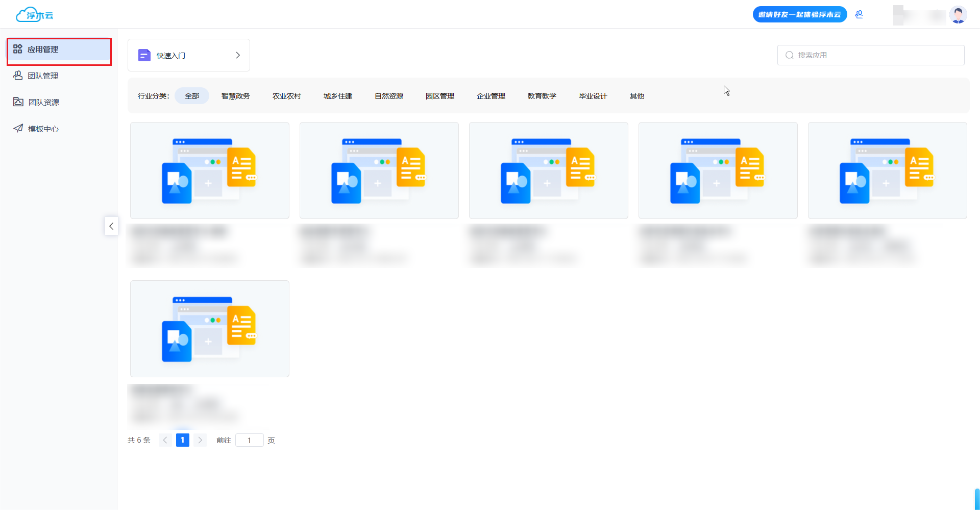Select the 全部 industry filter
Viewport: 980px width, 510px height.
pos(192,96)
